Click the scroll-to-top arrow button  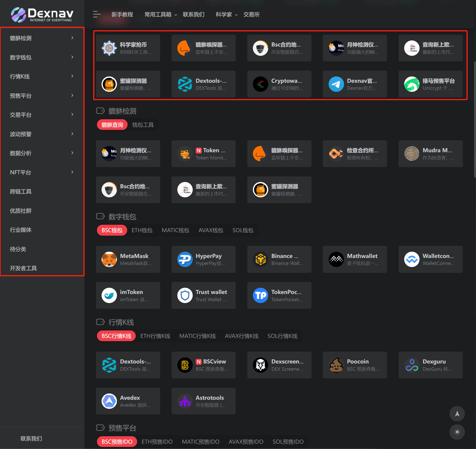[x=457, y=414]
